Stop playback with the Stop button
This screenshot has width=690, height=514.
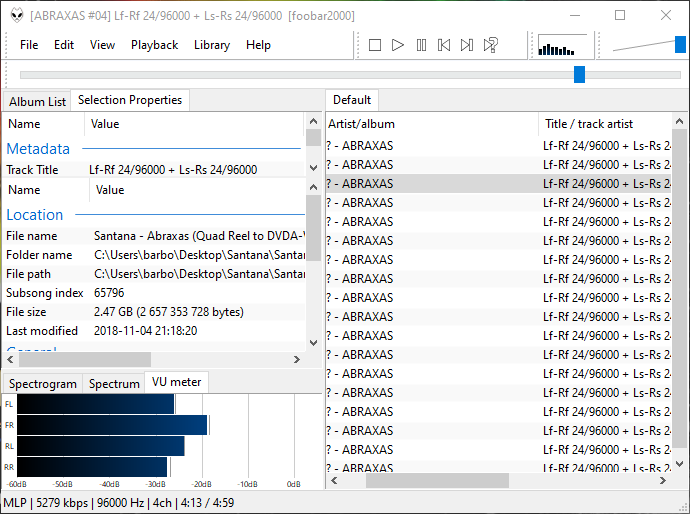click(x=374, y=45)
